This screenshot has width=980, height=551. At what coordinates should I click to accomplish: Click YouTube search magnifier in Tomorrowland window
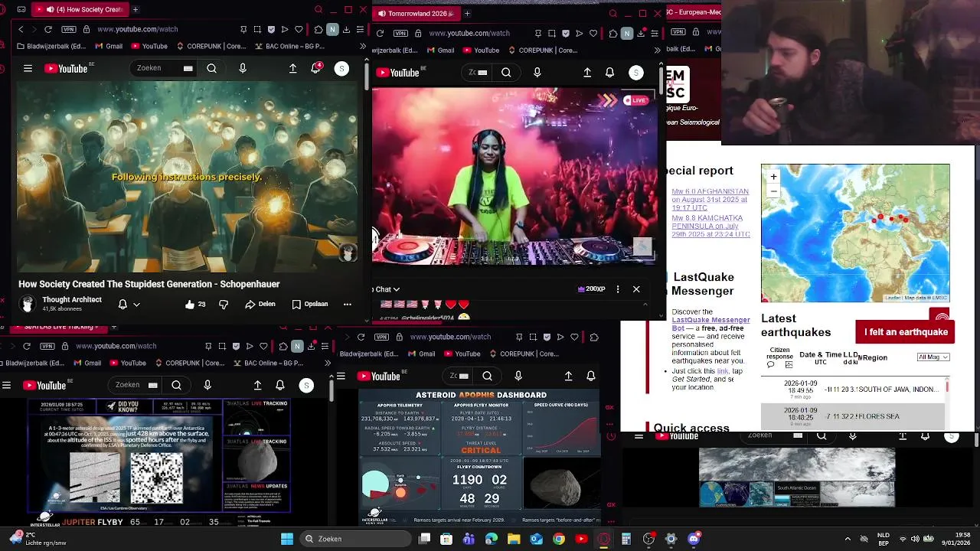[506, 73]
